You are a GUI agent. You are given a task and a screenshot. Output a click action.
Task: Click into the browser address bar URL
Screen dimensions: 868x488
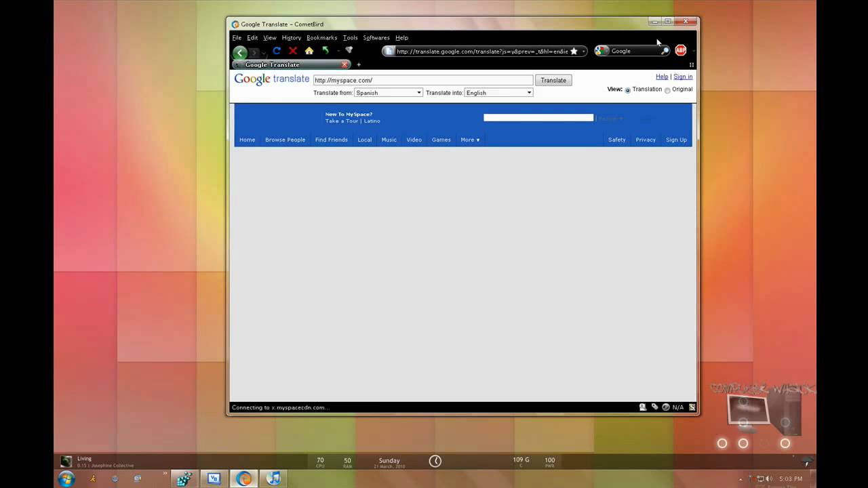[x=482, y=51]
